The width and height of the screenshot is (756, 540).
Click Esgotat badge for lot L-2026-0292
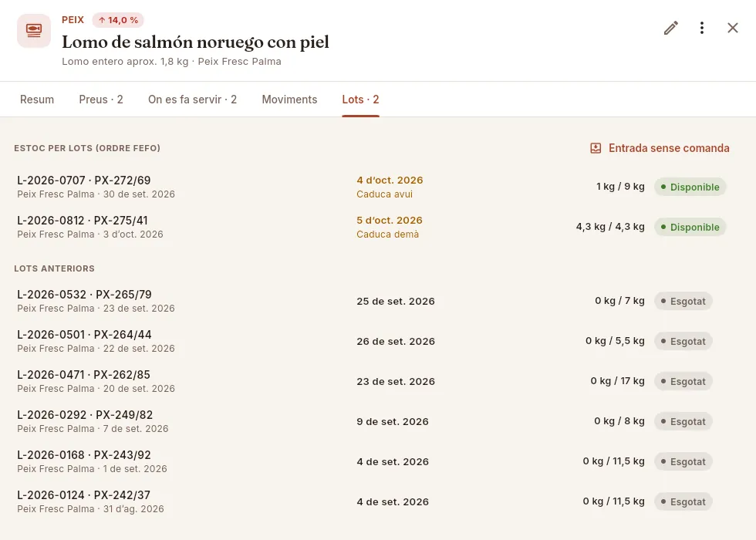tap(683, 421)
